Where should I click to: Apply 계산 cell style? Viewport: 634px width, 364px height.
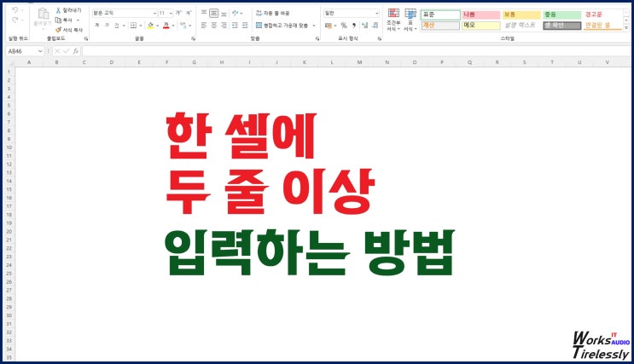440,26
